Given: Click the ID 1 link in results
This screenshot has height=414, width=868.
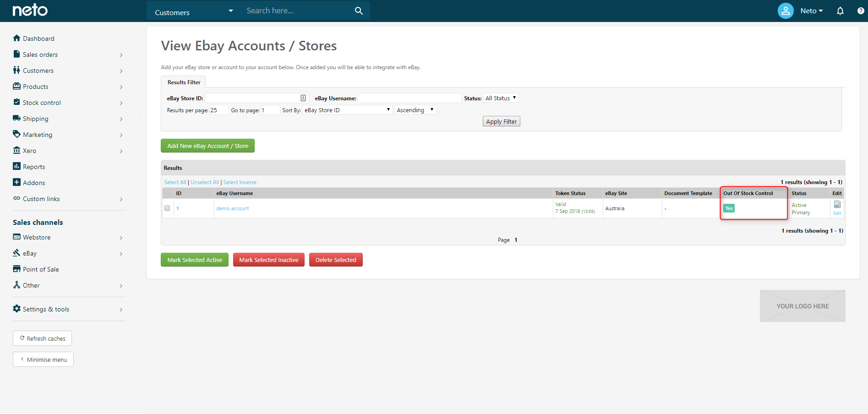Looking at the screenshot, I should (x=178, y=208).
